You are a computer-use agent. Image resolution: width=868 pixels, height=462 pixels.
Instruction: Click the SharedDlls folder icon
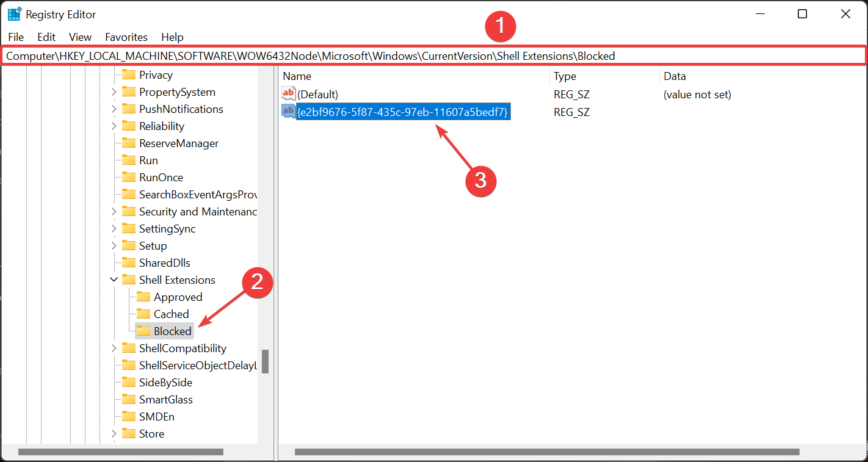tap(128, 263)
